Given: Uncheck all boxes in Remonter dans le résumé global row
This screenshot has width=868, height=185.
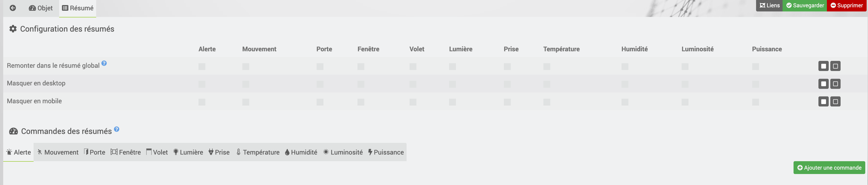Looking at the screenshot, I should pyautogui.click(x=835, y=66).
